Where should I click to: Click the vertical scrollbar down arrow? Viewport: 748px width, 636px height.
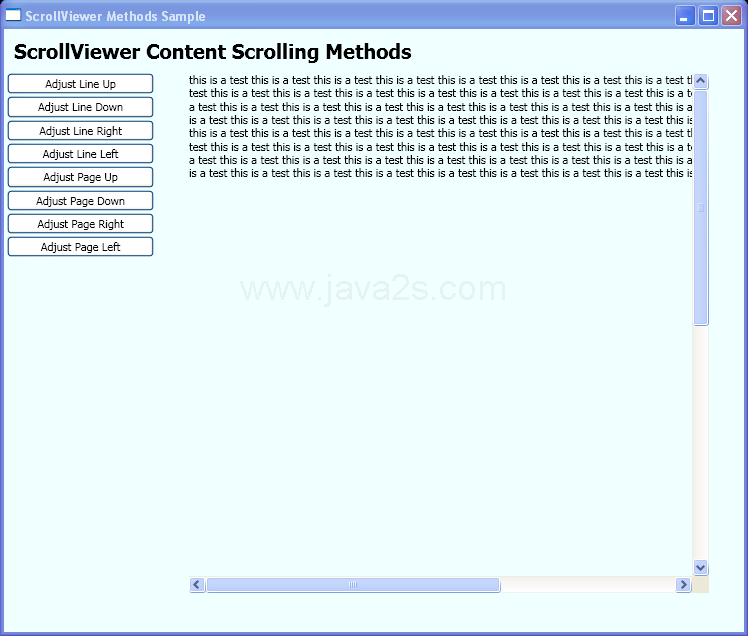click(x=700, y=567)
